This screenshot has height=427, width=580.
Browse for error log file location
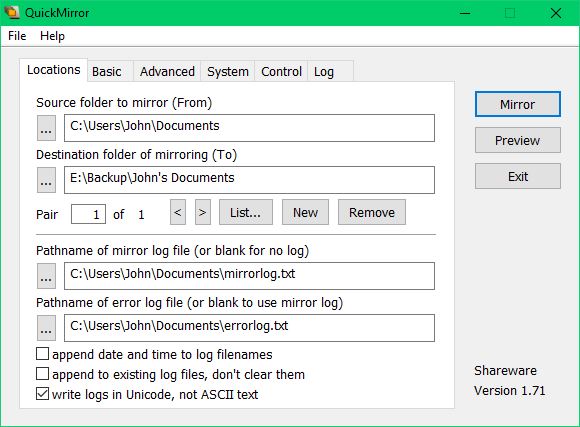46,328
